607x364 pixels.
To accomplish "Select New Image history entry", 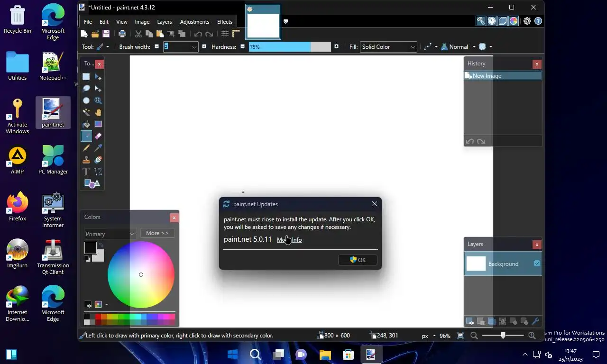I will click(503, 76).
